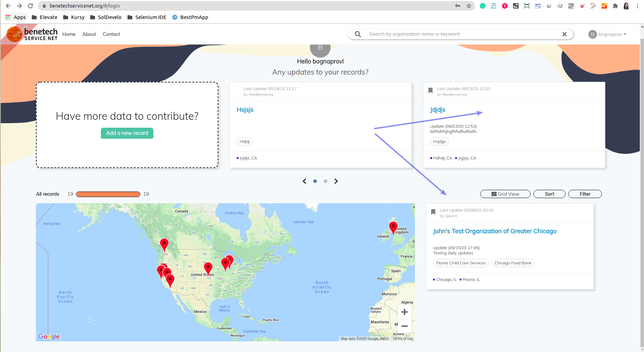The width and height of the screenshot is (644, 352).
Task: Open the Grammarly extension icon
Action: coord(483,6)
